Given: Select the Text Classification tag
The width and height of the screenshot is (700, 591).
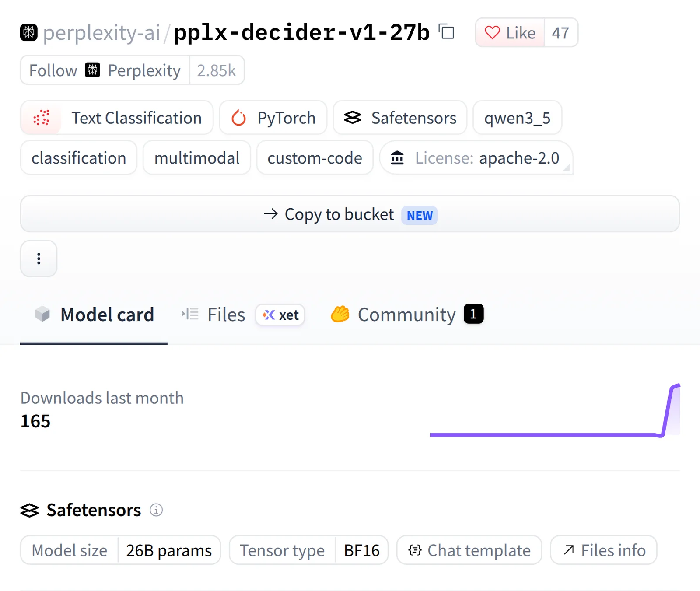Looking at the screenshot, I should pyautogui.click(x=117, y=118).
